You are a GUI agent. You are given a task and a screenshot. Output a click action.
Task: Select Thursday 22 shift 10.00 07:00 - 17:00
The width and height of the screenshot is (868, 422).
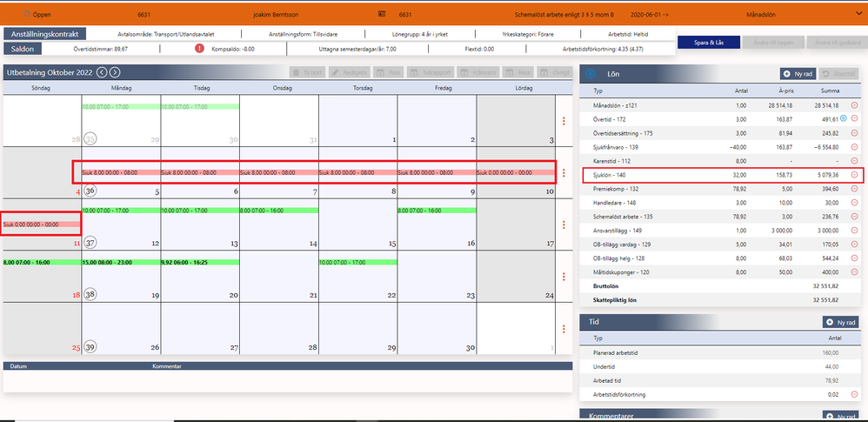[x=358, y=262]
